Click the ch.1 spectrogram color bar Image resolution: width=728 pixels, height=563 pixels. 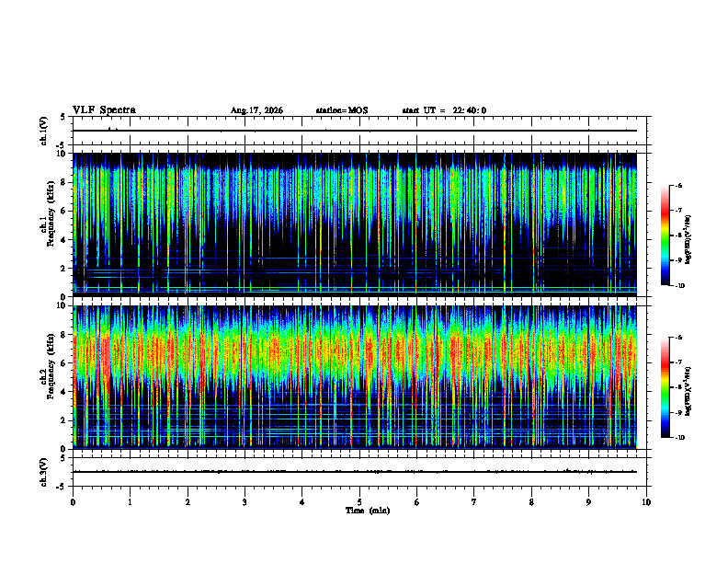665,236
